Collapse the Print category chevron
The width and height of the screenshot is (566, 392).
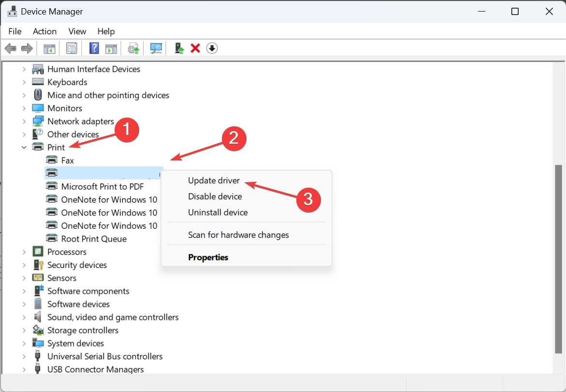pos(24,147)
